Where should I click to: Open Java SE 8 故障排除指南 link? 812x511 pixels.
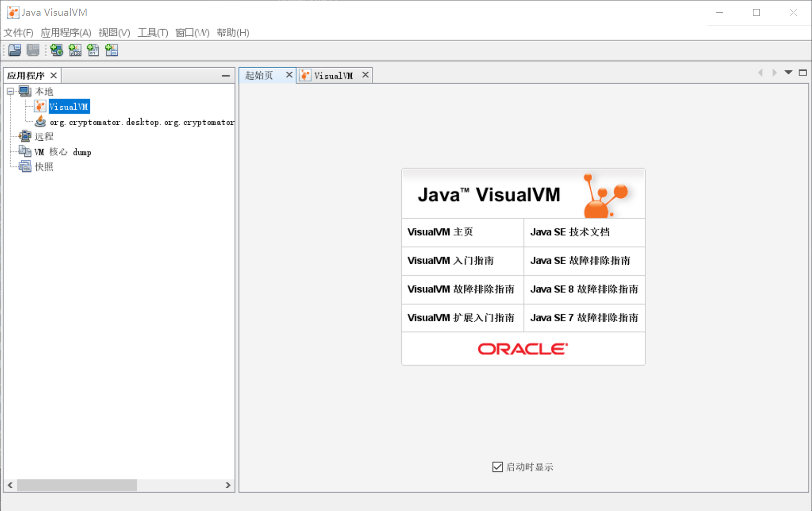pos(584,289)
